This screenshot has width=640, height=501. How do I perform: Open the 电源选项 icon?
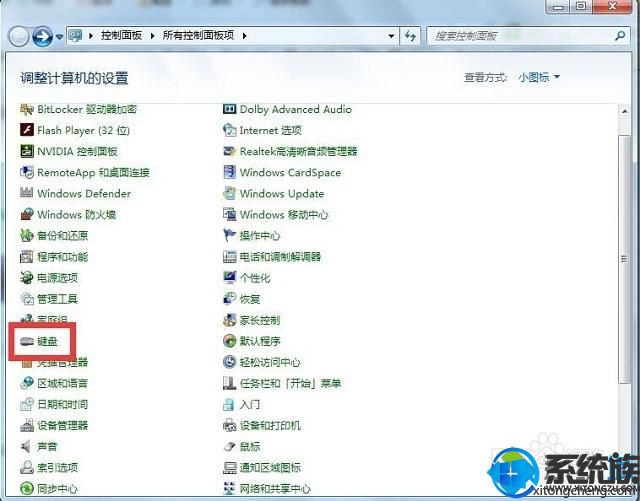click(x=27, y=278)
